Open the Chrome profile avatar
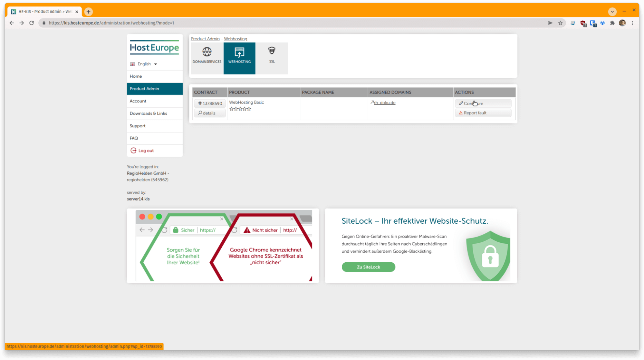644x360 pixels. click(622, 23)
